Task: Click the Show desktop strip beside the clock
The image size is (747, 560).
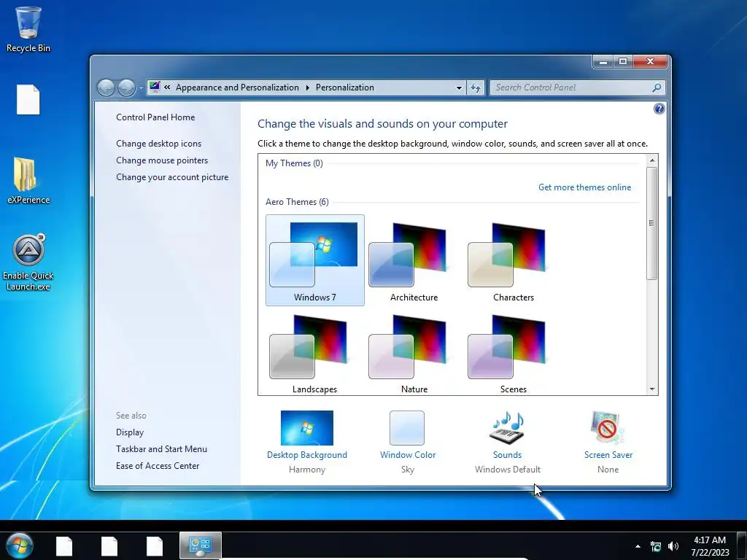Action: click(741, 546)
